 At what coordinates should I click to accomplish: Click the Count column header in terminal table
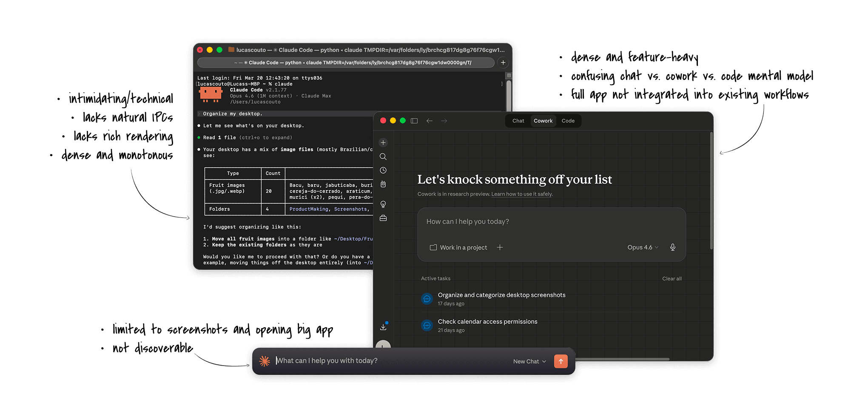click(x=273, y=173)
